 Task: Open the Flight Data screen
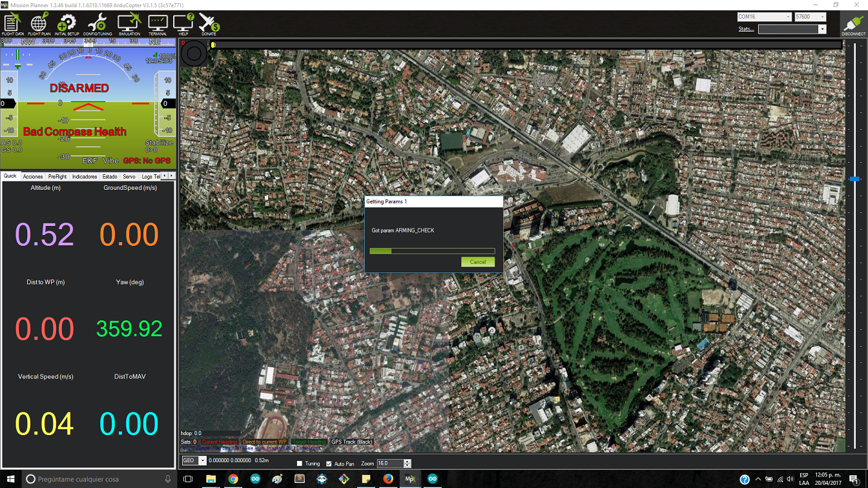coord(12,24)
